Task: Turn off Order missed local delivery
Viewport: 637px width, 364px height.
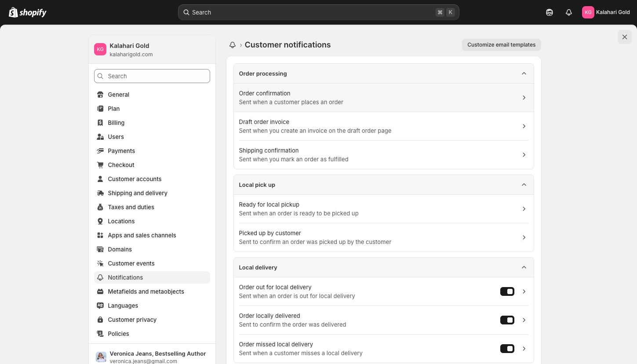Action: pos(507,349)
